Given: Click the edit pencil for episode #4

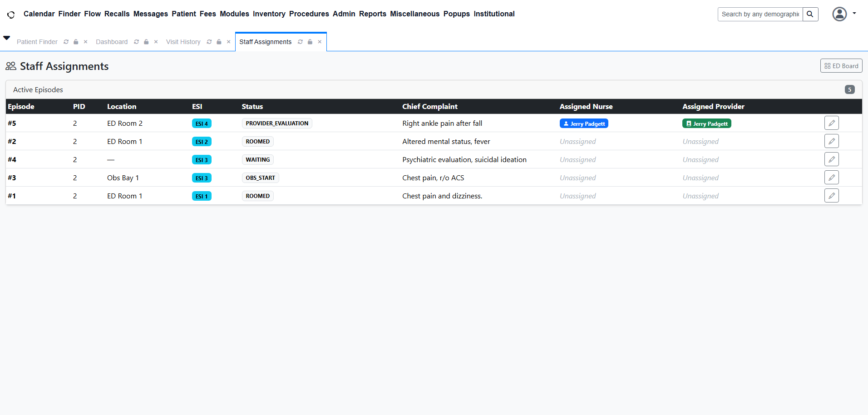Looking at the screenshot, I should [831, 159].
